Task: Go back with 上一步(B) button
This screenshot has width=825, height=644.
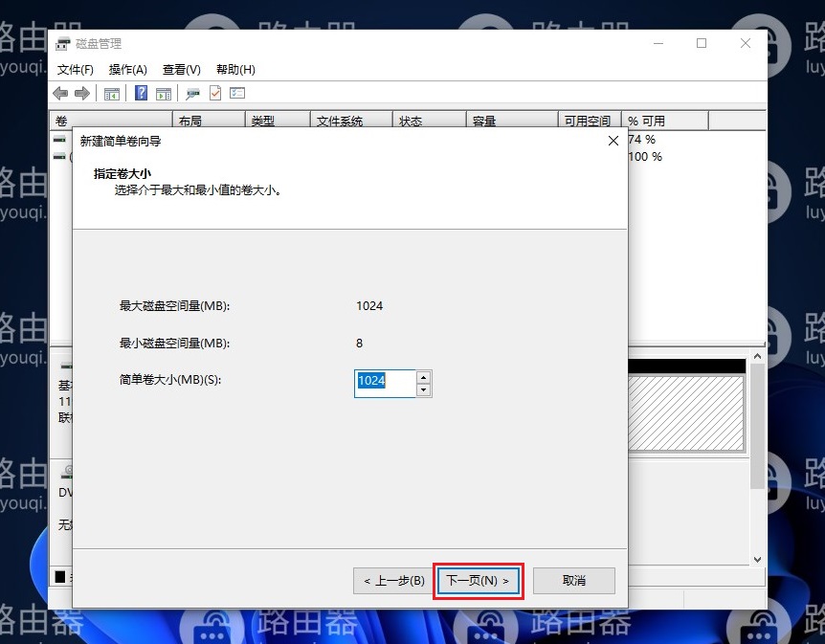Action: point(394,580)
